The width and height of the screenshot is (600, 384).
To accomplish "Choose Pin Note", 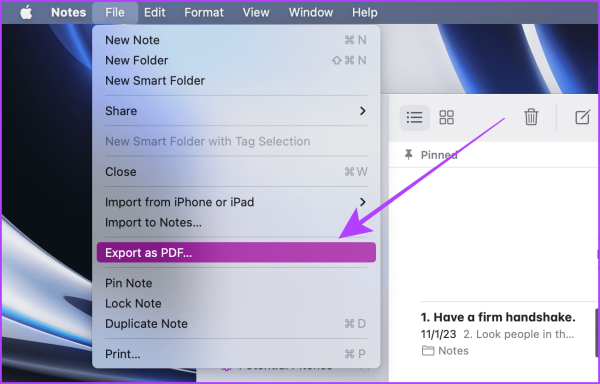I will (x=236, y=283).
